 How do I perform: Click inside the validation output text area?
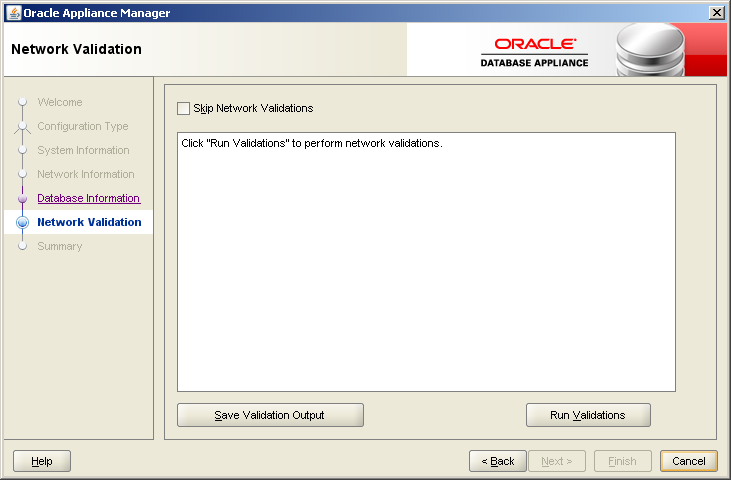426,262
